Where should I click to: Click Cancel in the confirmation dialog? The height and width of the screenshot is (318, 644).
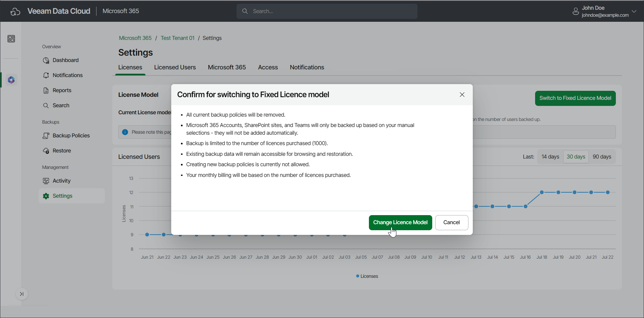click(x=451, y=222)
